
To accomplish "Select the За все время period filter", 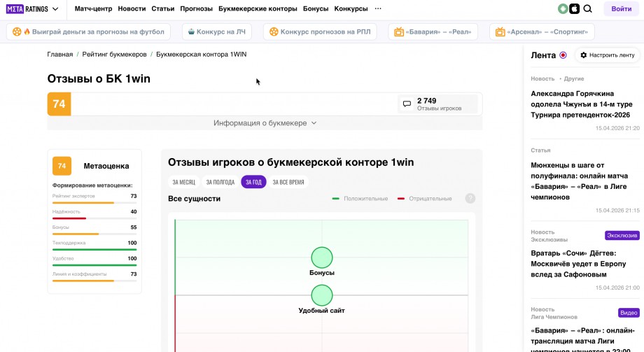I will tap(288, 182).
